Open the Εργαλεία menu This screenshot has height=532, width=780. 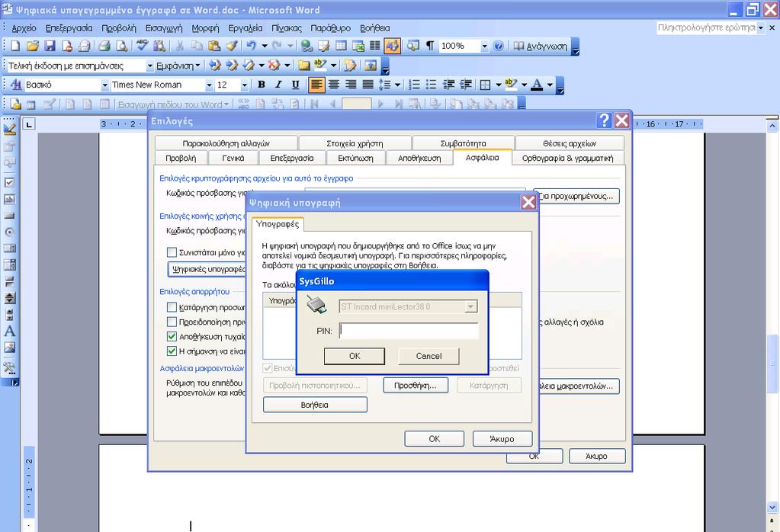246,28
